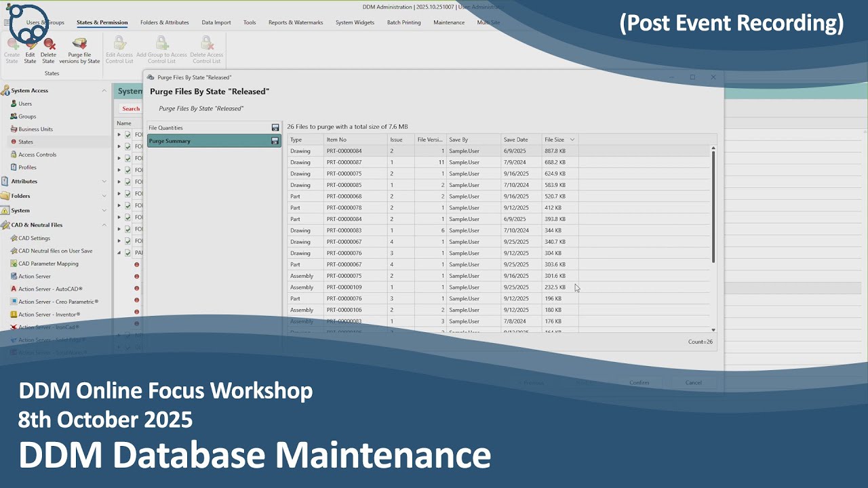This screenshot has height=488, width=868.
Task: Click save icon on Purge Summary step
Action: point(275,141)
